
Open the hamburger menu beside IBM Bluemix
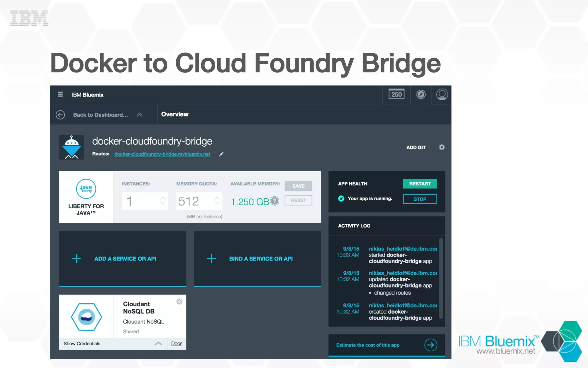coord(60,94)
